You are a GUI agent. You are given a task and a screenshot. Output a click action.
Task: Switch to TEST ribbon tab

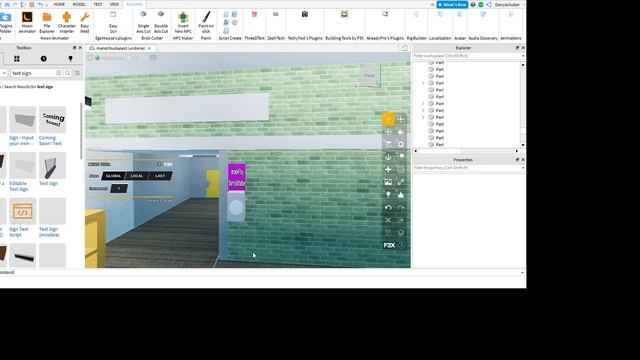click(x=98, y=4)
